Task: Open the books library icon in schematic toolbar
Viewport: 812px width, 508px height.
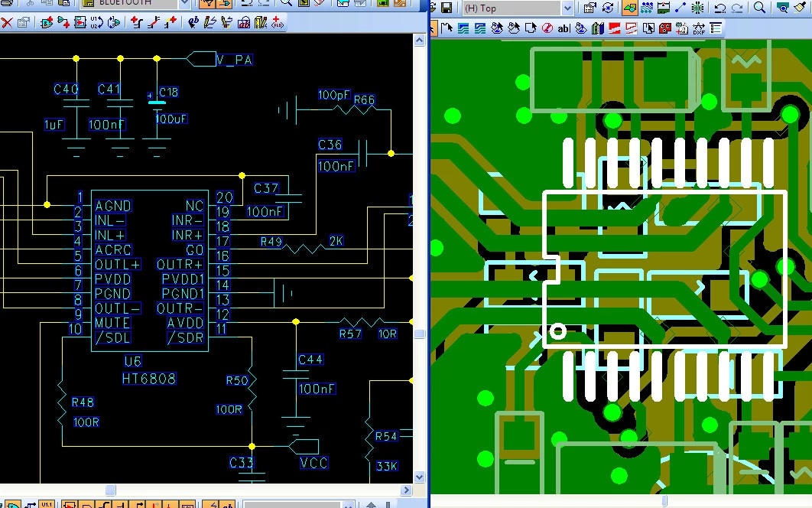Action: tap(261, 23)
